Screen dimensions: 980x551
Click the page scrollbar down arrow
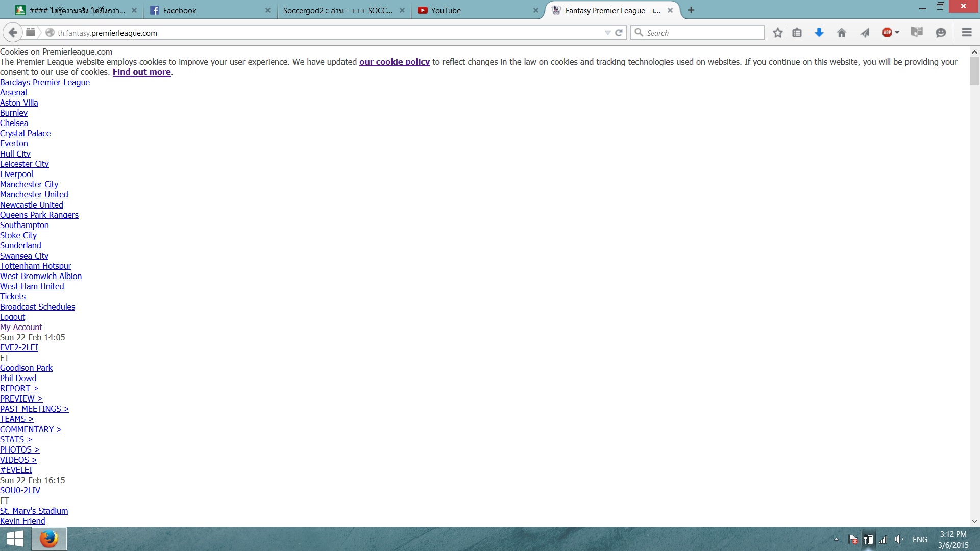(x=974, y=521)
